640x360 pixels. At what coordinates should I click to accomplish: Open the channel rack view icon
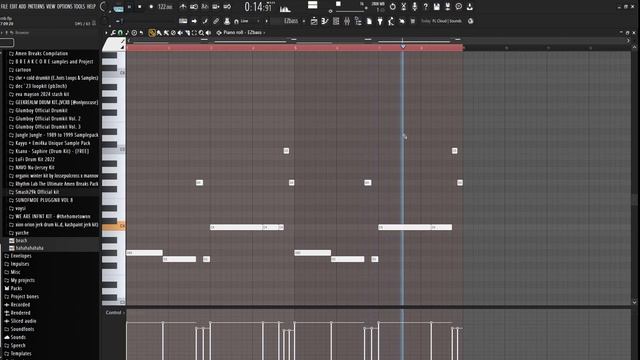(336, 21)
